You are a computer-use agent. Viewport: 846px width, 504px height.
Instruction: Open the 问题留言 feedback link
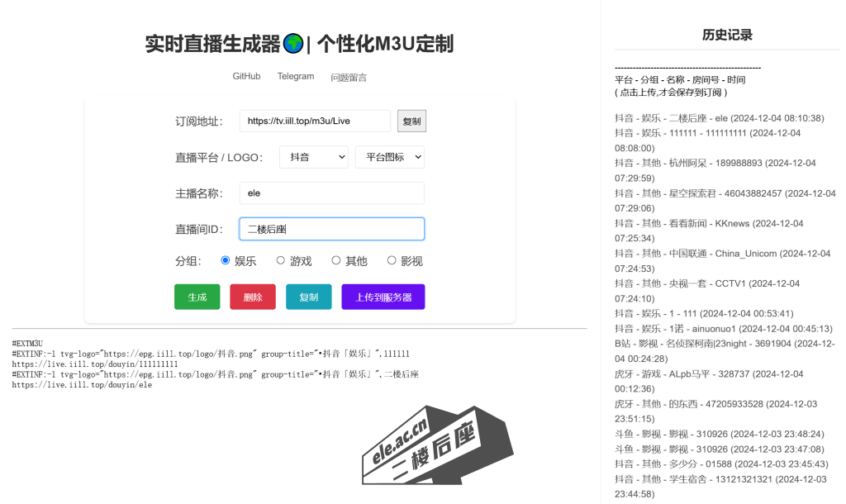(x=349, y=78)
